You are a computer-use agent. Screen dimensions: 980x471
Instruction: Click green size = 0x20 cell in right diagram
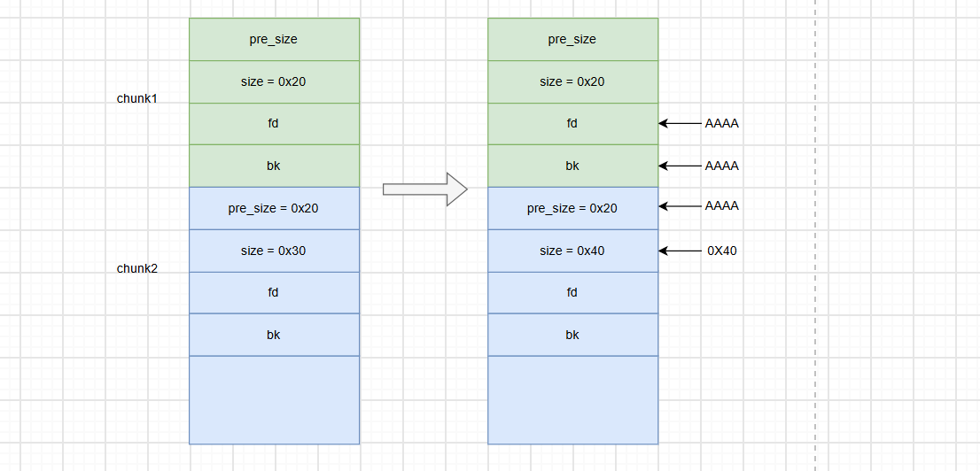(573, 81)
